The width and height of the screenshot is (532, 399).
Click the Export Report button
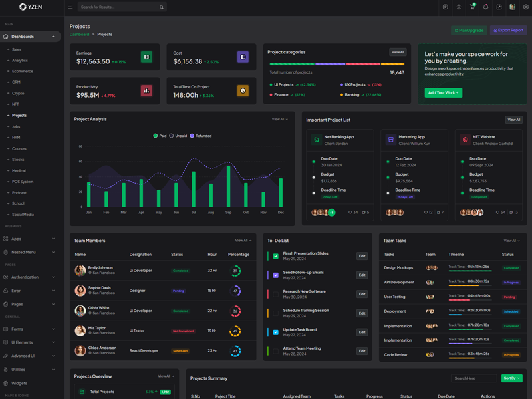coord(509,30)
